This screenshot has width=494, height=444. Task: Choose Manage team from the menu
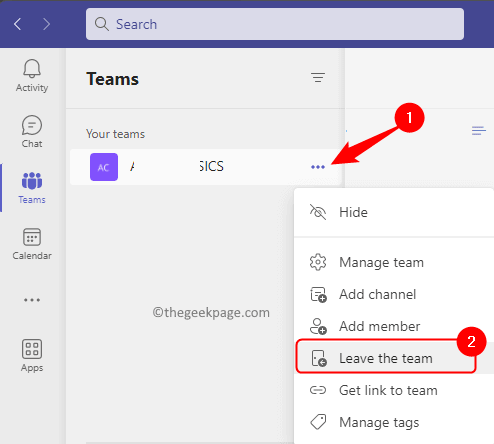click(x=394, y=262)
